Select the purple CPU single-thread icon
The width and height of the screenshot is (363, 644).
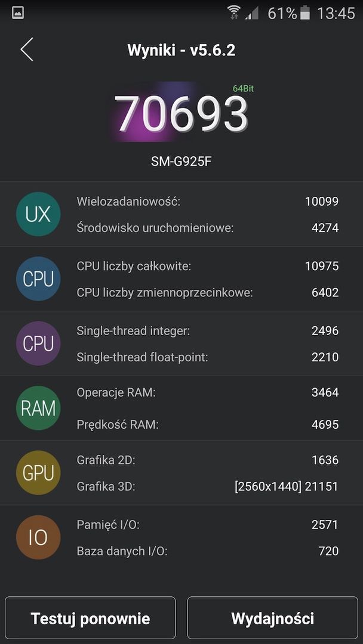coord(38,343)
